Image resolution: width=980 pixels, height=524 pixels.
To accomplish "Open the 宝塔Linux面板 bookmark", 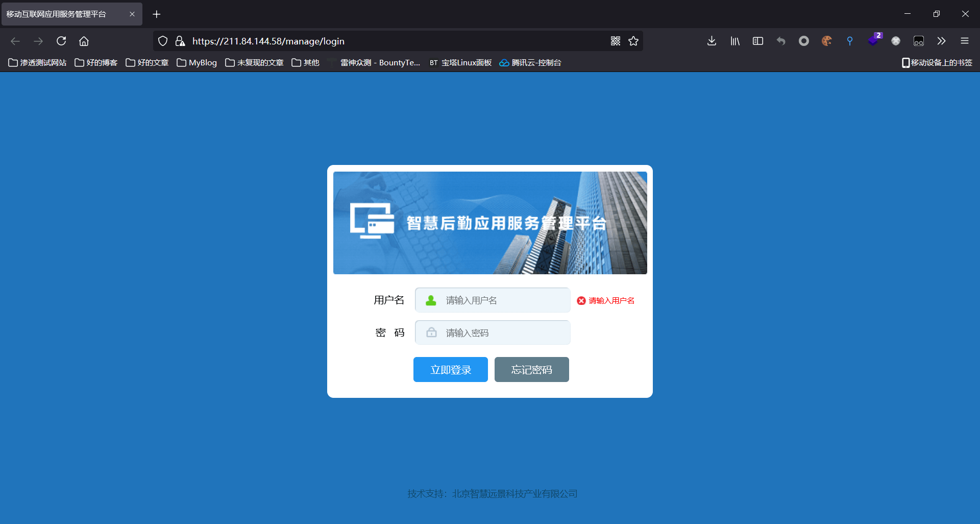I will tap(460, 62).
